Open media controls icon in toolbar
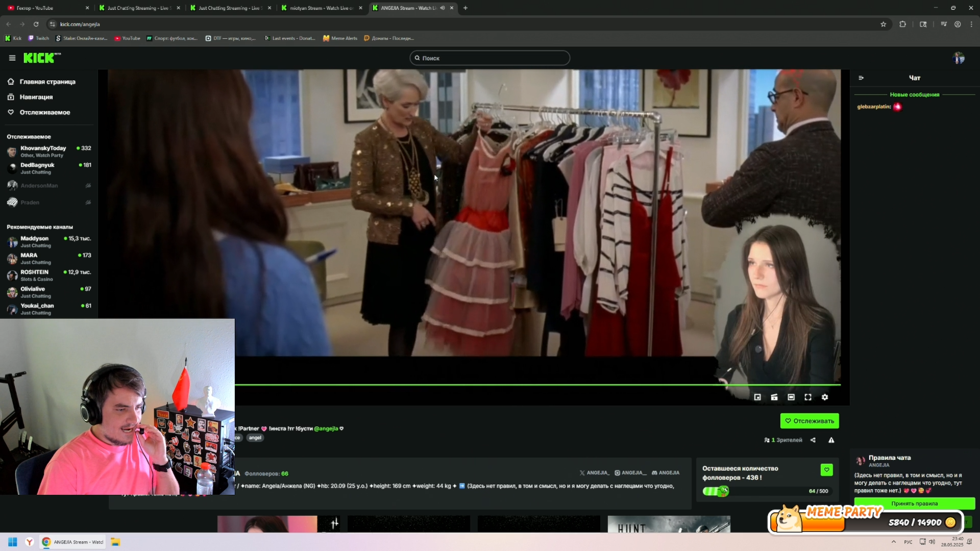 943,24
